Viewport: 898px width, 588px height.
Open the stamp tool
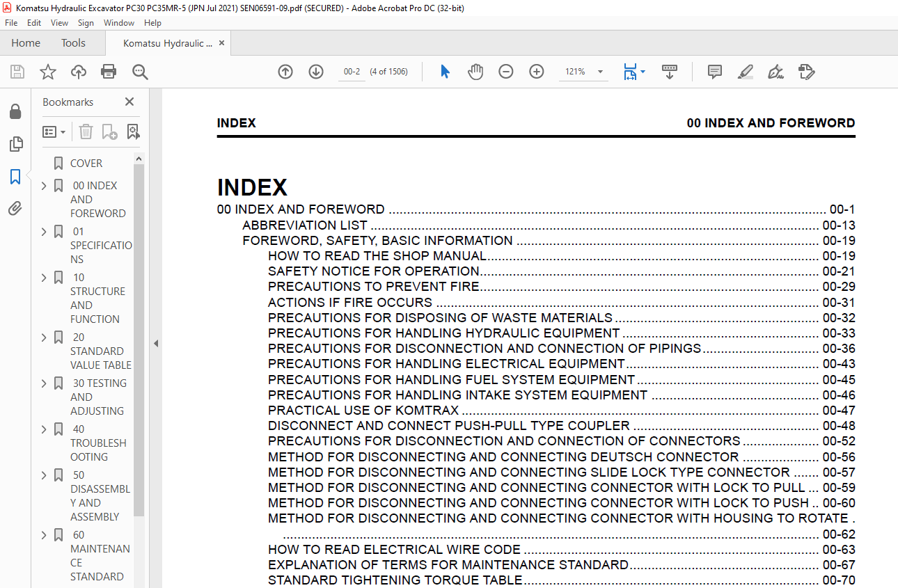click(x=806, y=72)
